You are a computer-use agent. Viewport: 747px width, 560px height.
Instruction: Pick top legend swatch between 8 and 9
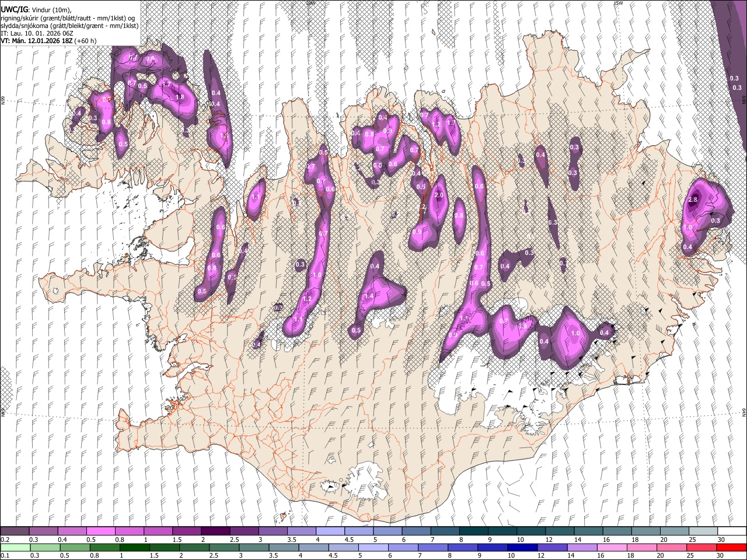[474, 531]
